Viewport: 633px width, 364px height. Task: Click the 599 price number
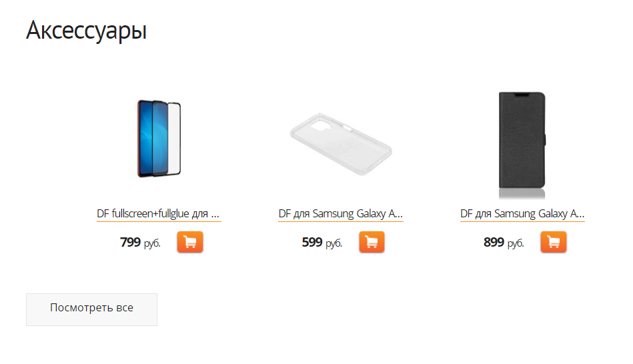(312, 242)
